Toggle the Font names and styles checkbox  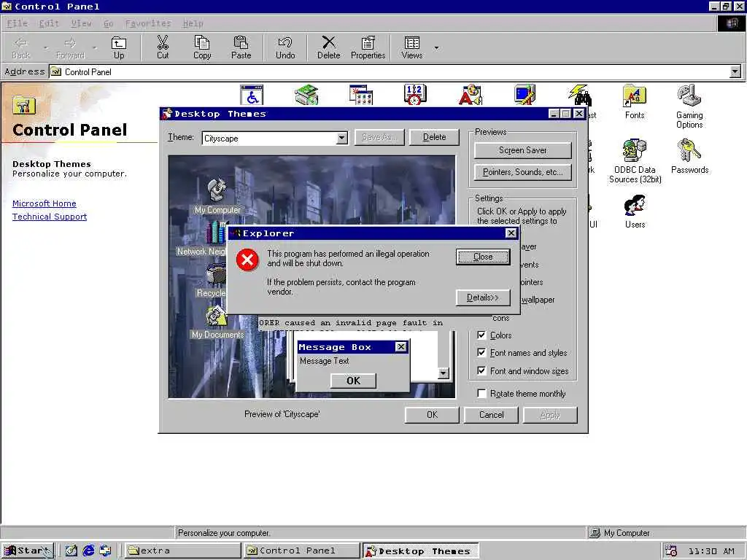[481, 352]
